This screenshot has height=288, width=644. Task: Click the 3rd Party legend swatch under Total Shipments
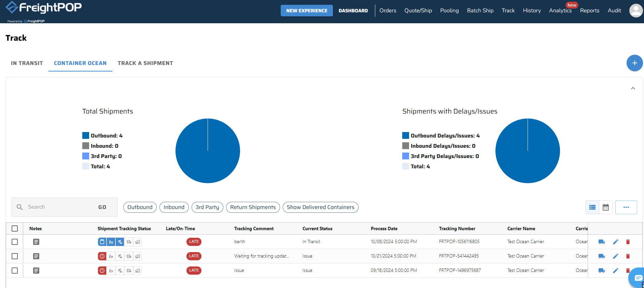pyautogui.click(x=86, y=156)
